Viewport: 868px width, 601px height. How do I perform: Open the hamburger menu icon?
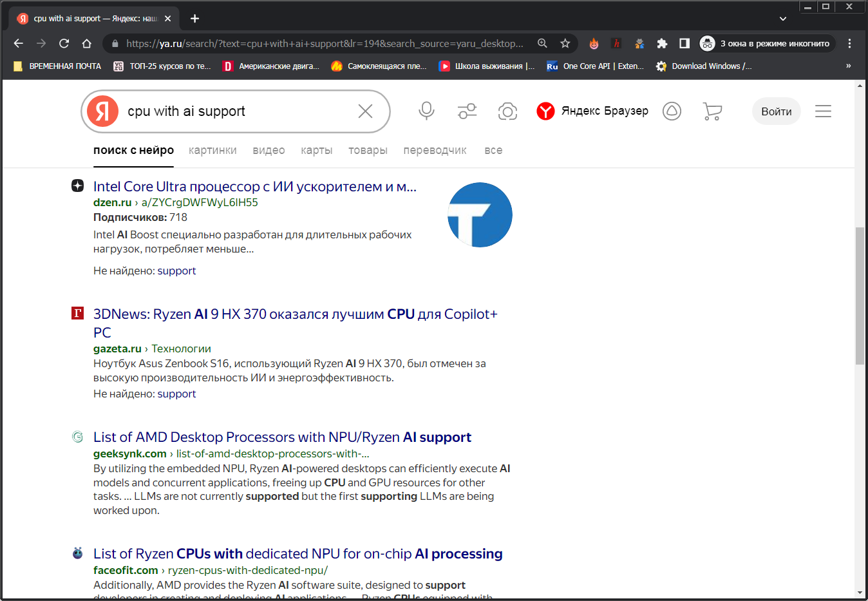point(823,111)
